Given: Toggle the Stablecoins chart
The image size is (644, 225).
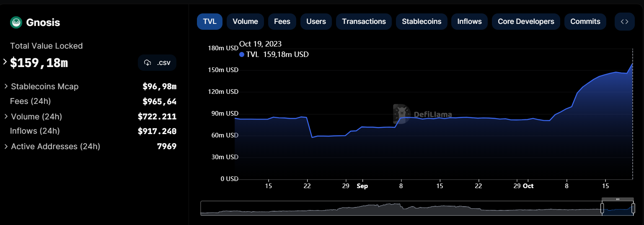Looking at the screenshot, I should [x=422, y=21].
